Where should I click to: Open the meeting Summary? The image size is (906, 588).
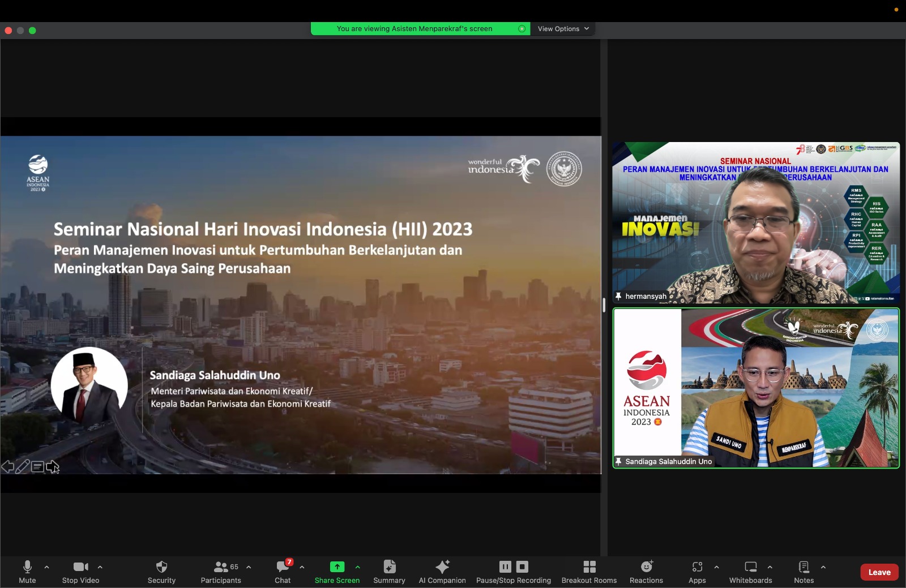pos(389,572)
